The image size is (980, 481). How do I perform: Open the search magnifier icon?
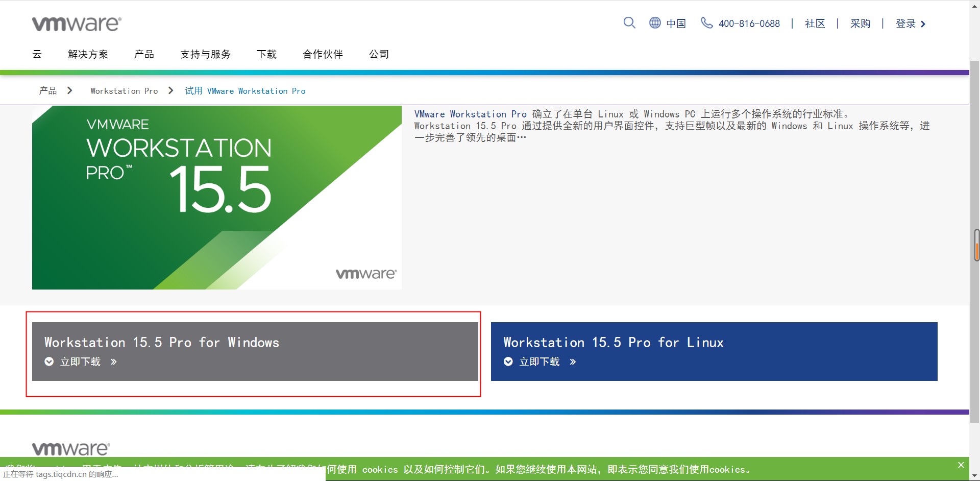click(629, 23)
